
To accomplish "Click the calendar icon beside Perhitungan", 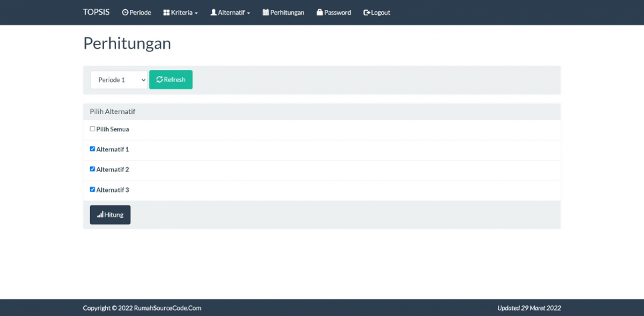I will pyautogui.click(x=266, y=13).
